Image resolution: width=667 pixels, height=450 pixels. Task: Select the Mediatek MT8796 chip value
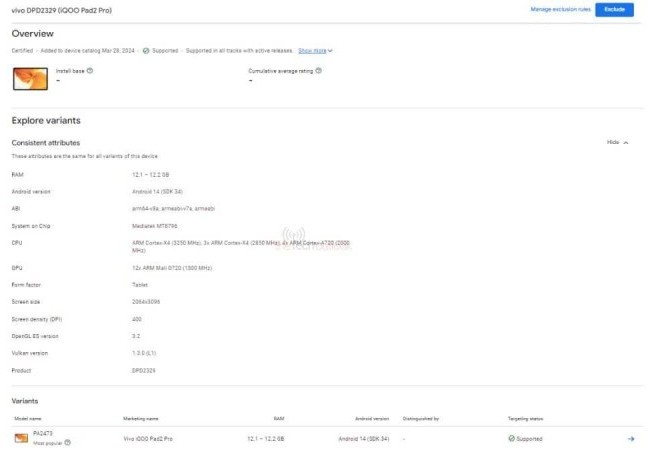(x=154, y=226)
